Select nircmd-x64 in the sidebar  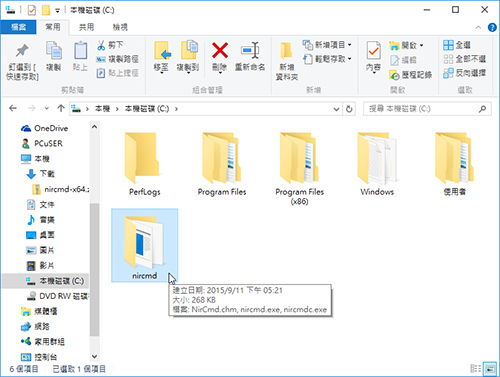(61, 189)
